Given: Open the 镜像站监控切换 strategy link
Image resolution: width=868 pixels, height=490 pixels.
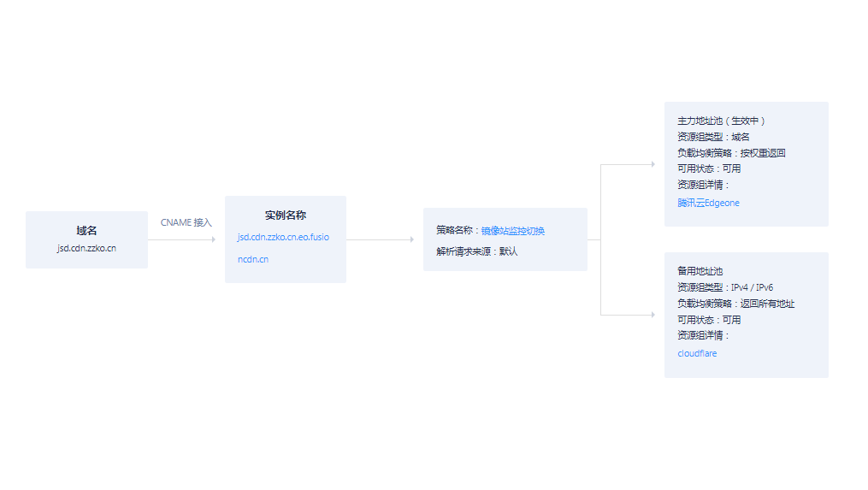Looking at the screenshot, I should [x=512, y=231].
